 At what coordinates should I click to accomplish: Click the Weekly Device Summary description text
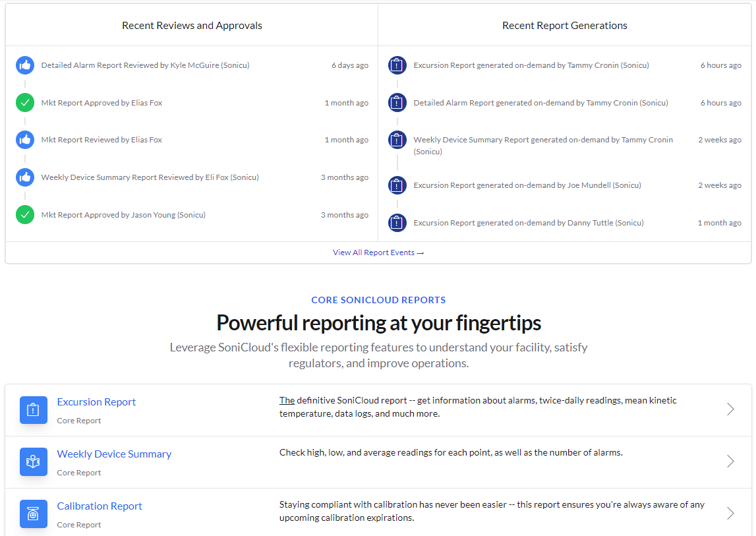click(451, 452)
